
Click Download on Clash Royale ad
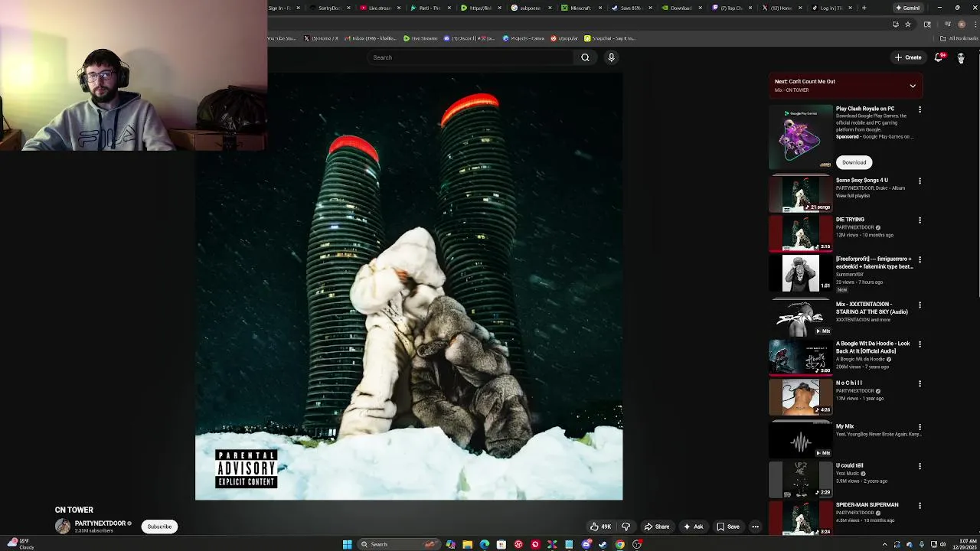click(x=854, y=162)
